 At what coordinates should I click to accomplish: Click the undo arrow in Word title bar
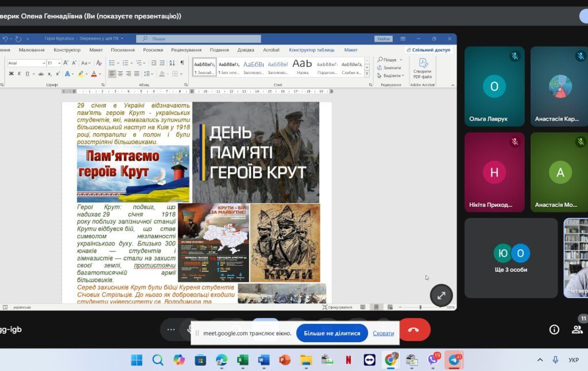[6, 39]
